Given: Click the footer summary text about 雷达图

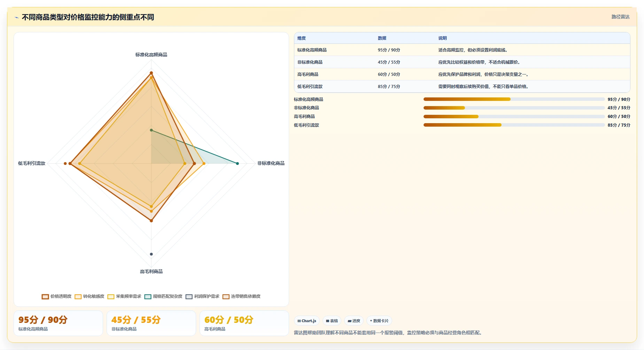Looking at the screenshot, I should 389,333.
